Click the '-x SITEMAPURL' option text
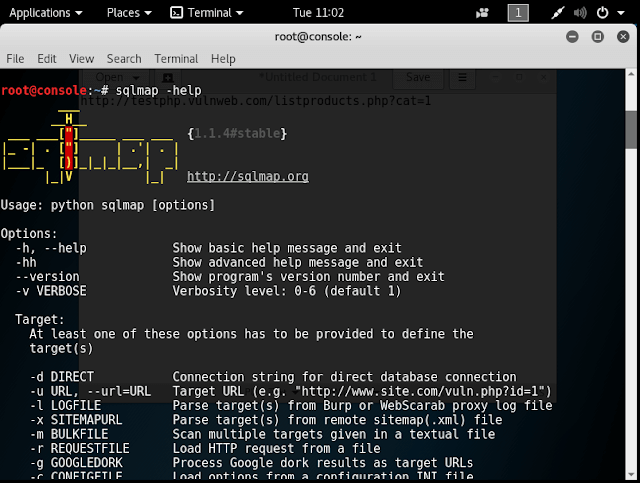 76,419
